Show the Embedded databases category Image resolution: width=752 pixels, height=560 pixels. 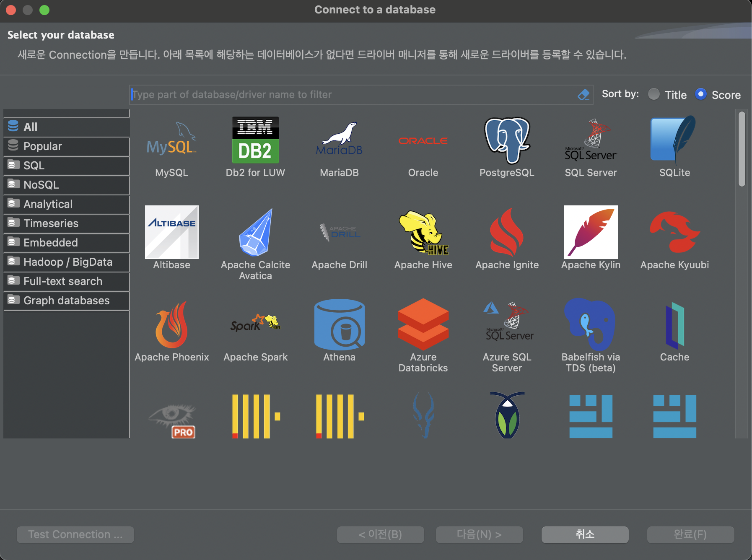[67, 243]
